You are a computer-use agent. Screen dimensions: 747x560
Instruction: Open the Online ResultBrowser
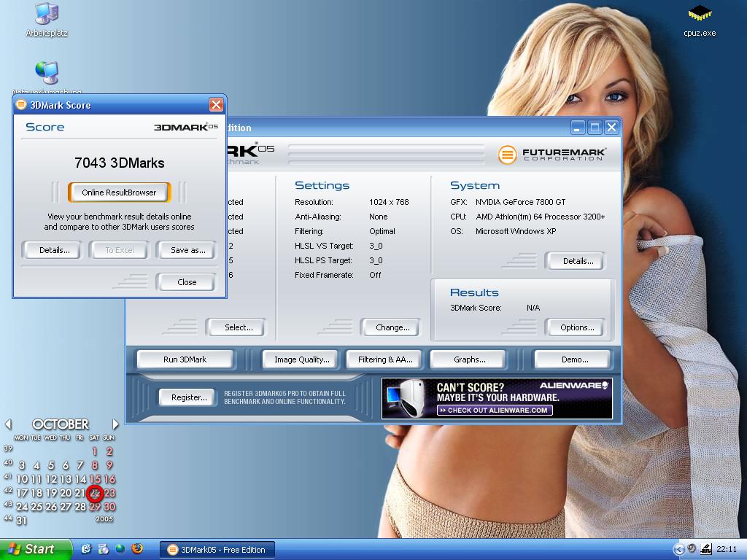tap(119, 192)
